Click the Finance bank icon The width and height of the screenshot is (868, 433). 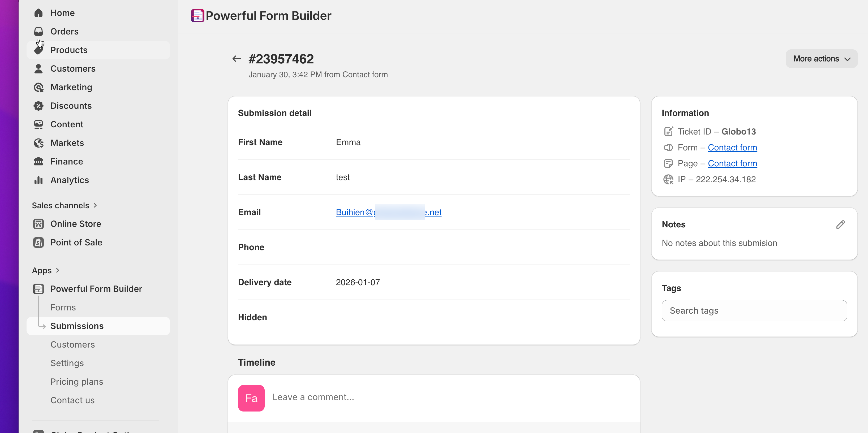tap(38, 162)
